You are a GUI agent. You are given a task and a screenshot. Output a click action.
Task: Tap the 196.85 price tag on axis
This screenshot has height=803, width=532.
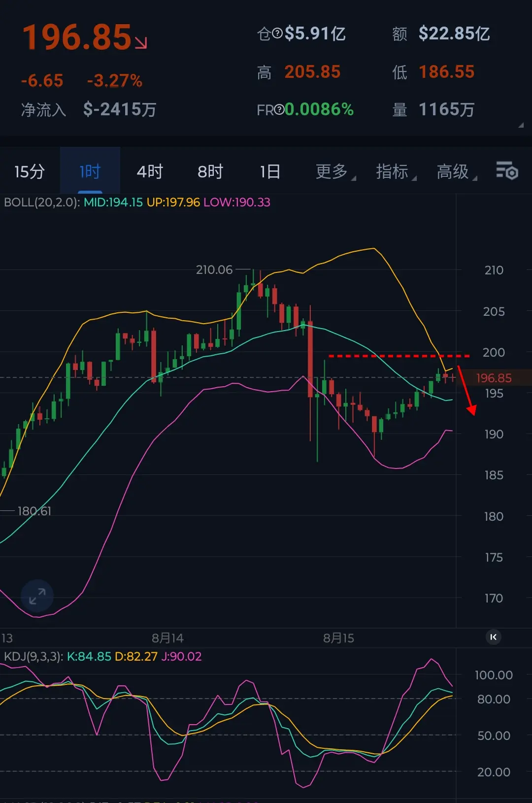[x=494, y=378]
